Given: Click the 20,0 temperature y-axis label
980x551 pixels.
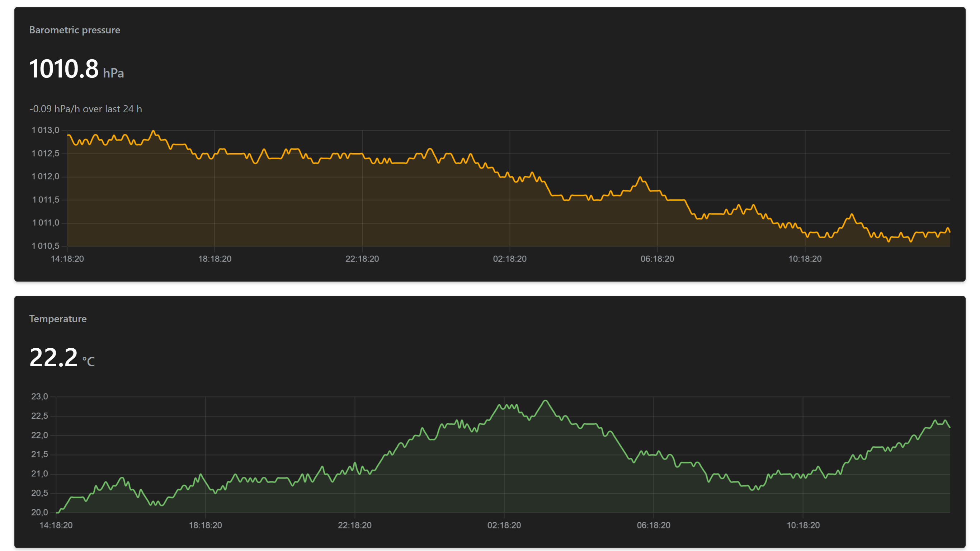Looking at the screenshot, I should pyautogui.click(x=39, y=513).
